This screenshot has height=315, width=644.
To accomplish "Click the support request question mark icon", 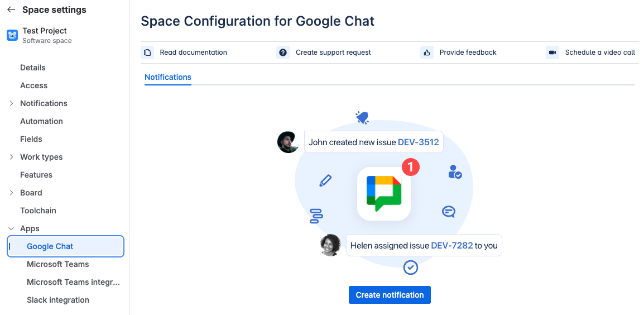I will pyautogui.click(x=283, y=52).
